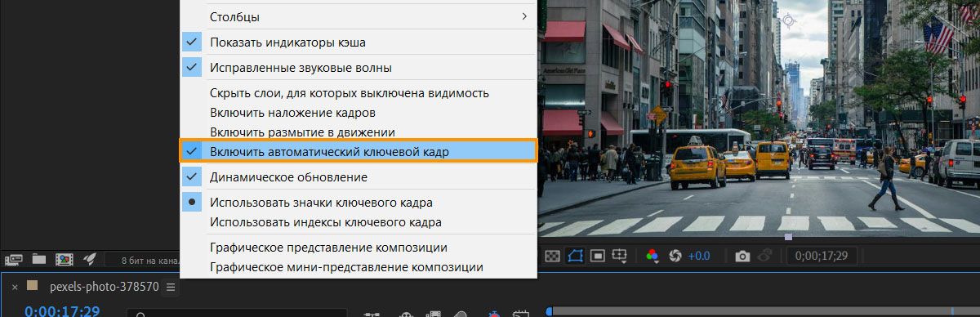Click the new composition icon
The image size is (980, 317).
point(65,259)
